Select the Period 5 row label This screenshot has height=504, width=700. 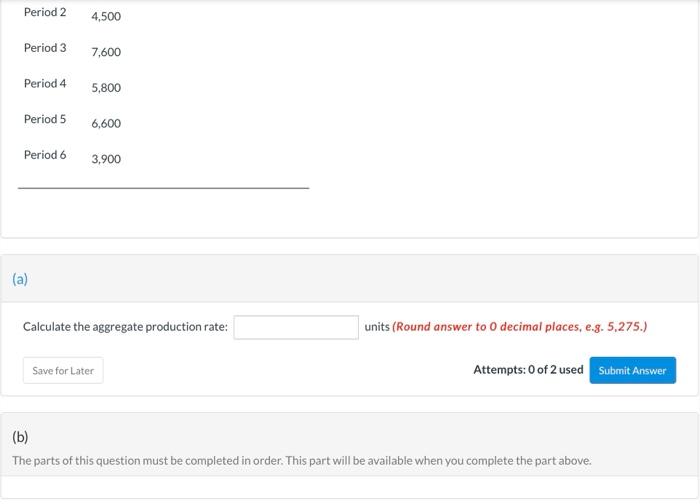point(45,119)
